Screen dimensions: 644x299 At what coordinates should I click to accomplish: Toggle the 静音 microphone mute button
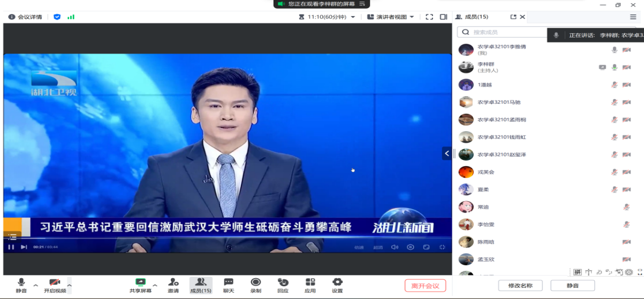[21, 285]
